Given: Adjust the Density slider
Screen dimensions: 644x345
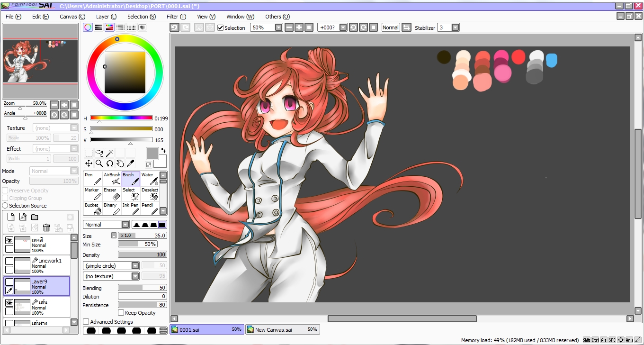Looking at the screenshot, I should 142,254.
